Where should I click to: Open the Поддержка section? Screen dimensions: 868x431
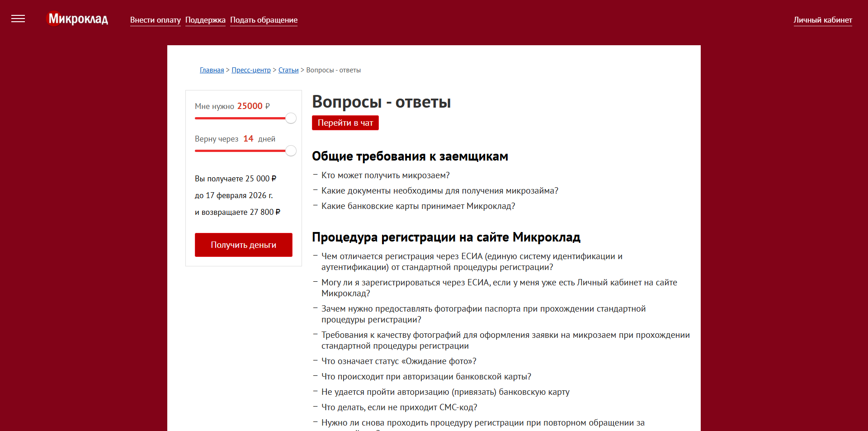[x=205, y=20]
